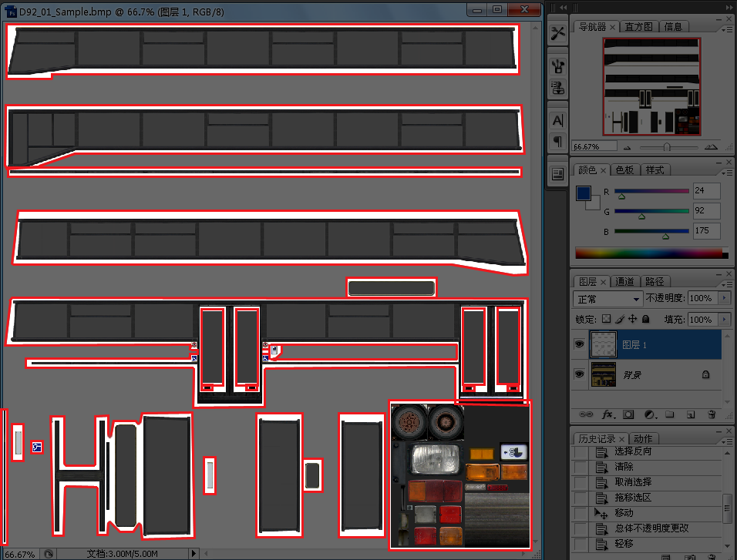This screenshot has height=560, width=737.
Task: Open the fill slider arrow
Action: tap(725, 320)
